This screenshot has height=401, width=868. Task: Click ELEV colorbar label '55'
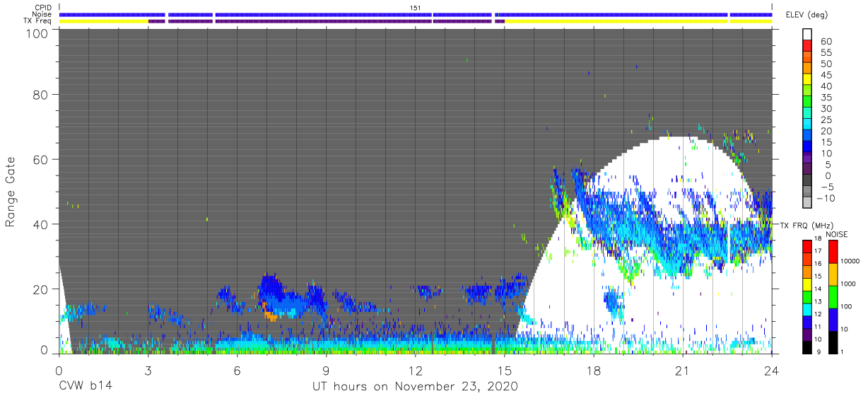coord(826,52)
